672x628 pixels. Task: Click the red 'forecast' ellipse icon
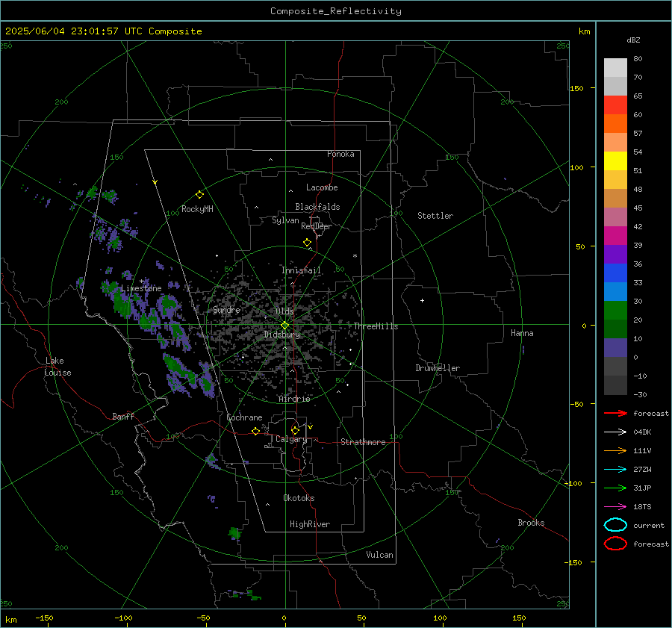615,544
